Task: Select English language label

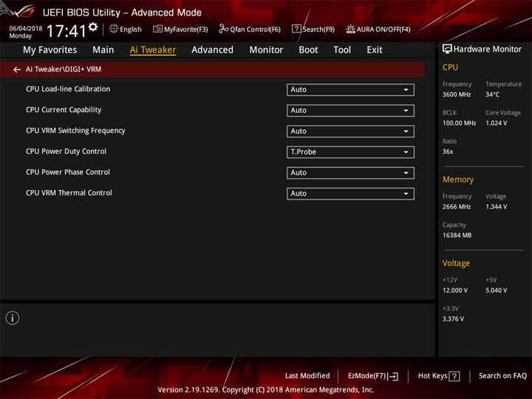Action: 131,30
